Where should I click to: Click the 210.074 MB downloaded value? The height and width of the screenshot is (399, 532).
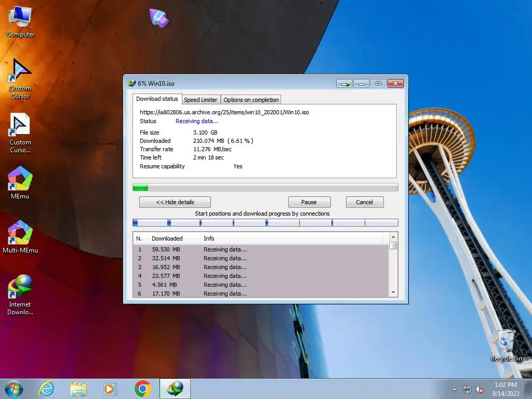[223, 141]
